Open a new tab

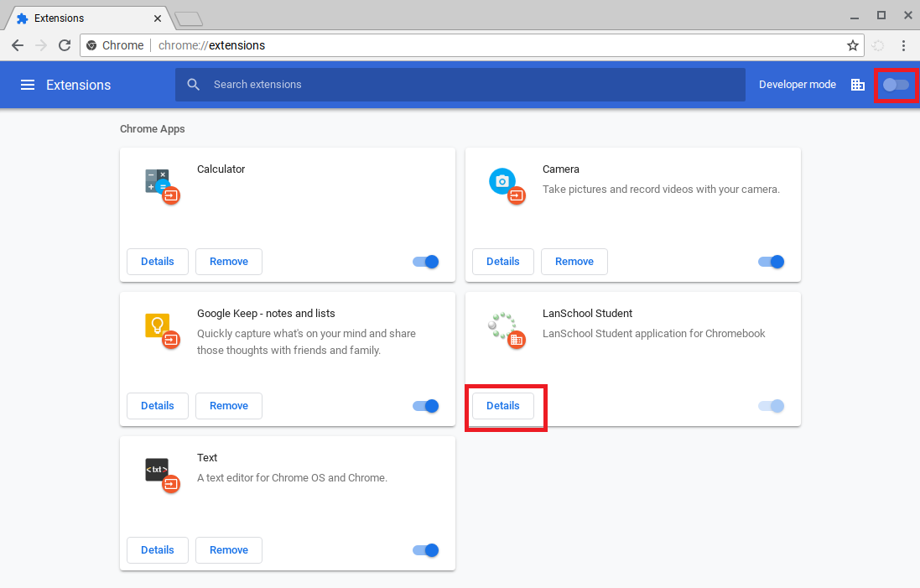189,18
